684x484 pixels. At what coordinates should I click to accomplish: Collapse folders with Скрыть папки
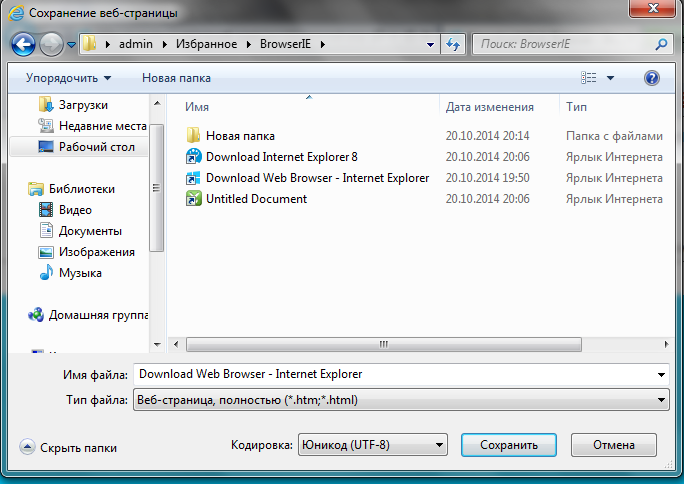pyautogui.click(x=68, y=448)
